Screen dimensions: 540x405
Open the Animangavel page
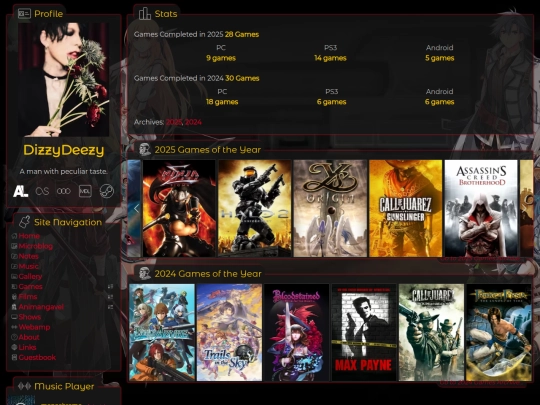coord(41,307)
